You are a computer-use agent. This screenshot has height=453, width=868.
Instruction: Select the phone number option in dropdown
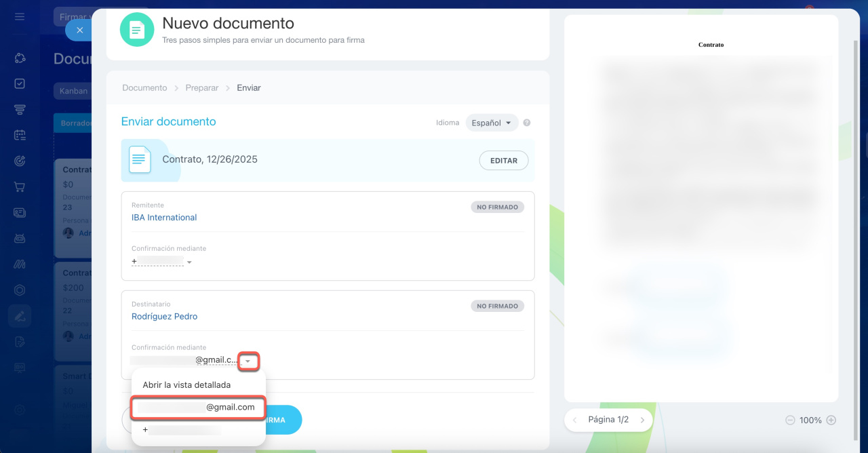tap(183, 430)
